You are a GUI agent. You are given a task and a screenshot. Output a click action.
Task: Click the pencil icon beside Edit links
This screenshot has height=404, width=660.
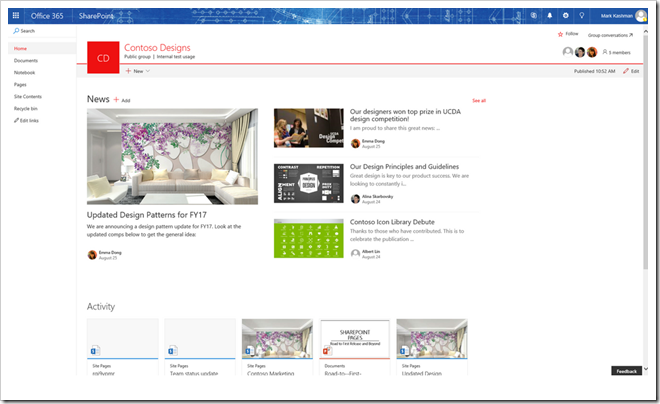16,120
